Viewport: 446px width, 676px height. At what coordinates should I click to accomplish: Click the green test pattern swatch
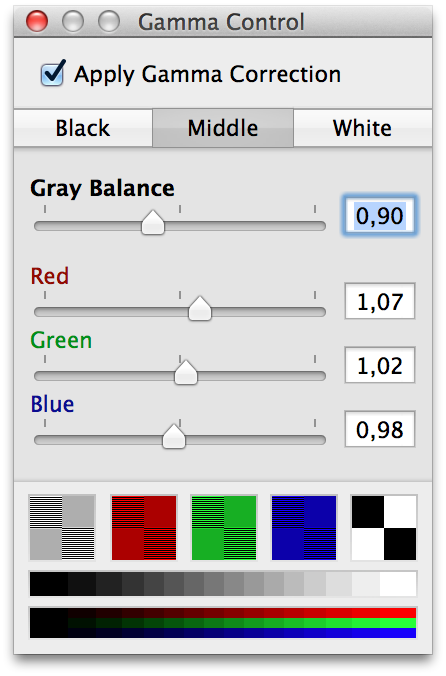point(224,528)
